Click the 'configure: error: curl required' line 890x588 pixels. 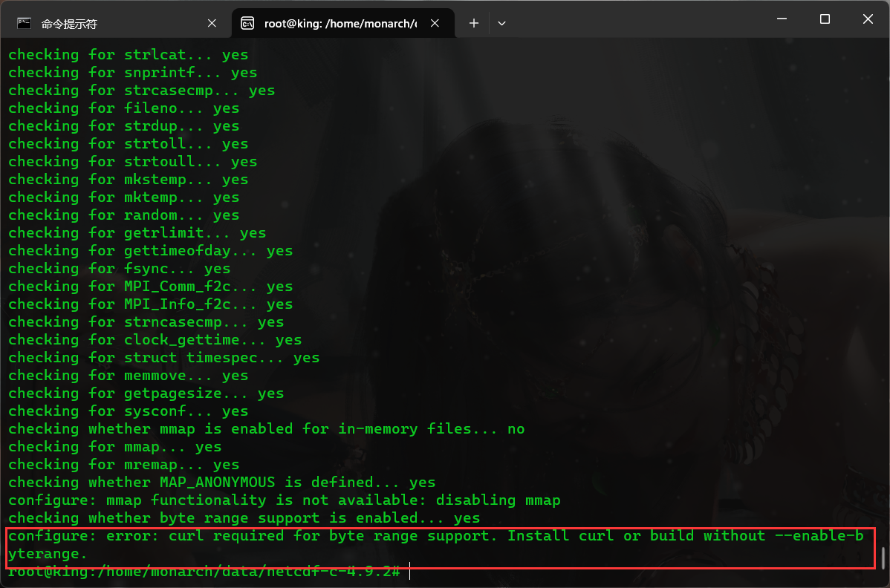click(436, 536)
